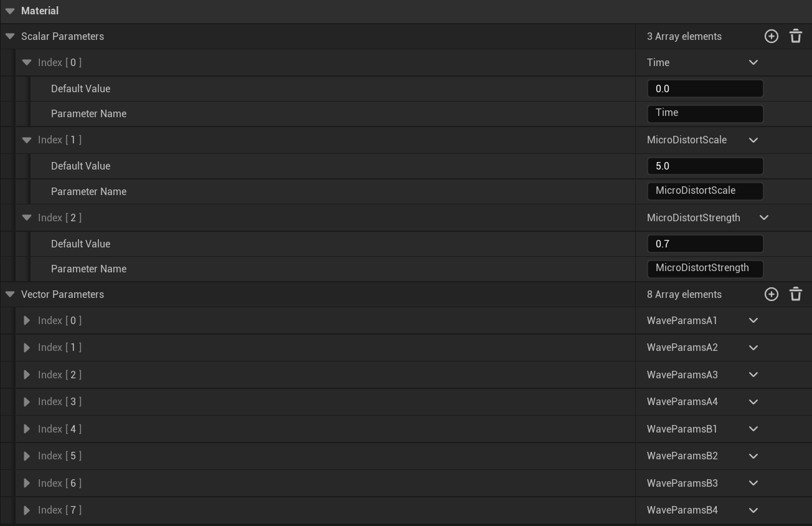Edit the Parameter Name field containing Time
The image size is (812, 526).
[x=705, y=113]
